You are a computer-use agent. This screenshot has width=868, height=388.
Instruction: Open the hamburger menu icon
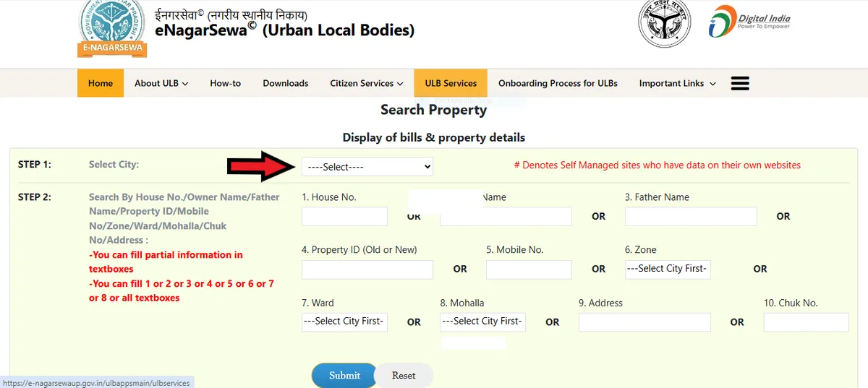pyautogui.click(x=740, y=83)
